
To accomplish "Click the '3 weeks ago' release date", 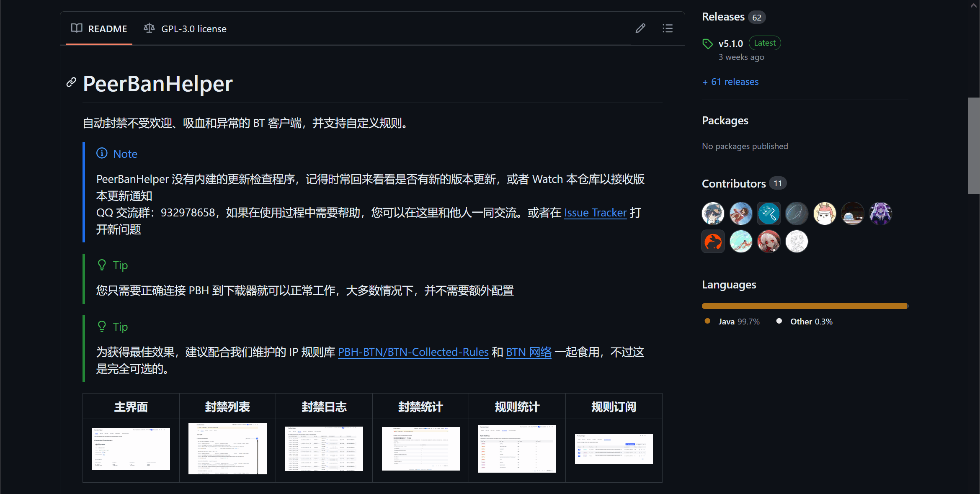I will coord(741,57).
